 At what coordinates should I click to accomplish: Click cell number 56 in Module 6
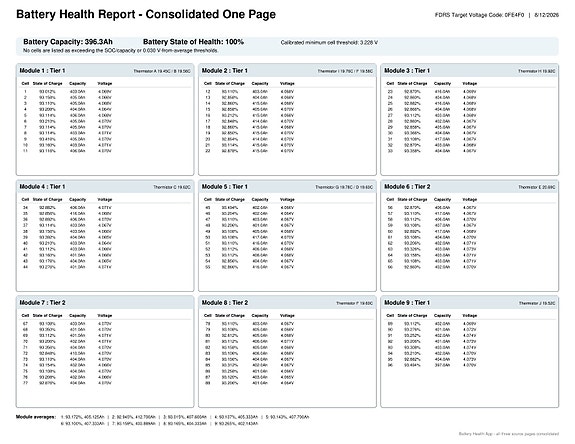click(390, 208)
